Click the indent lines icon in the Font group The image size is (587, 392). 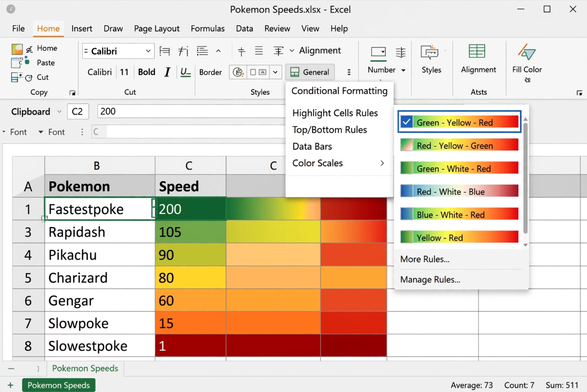coord(202,51)
